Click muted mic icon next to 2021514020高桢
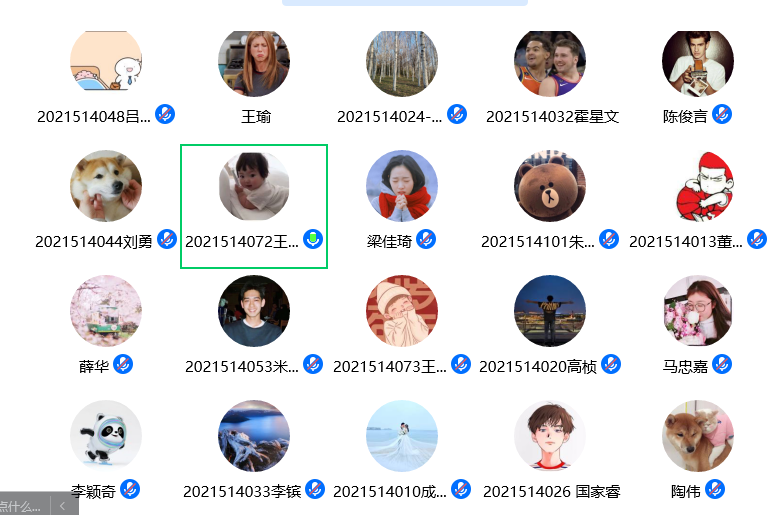 pyautogui.click(x=611, y=365)
